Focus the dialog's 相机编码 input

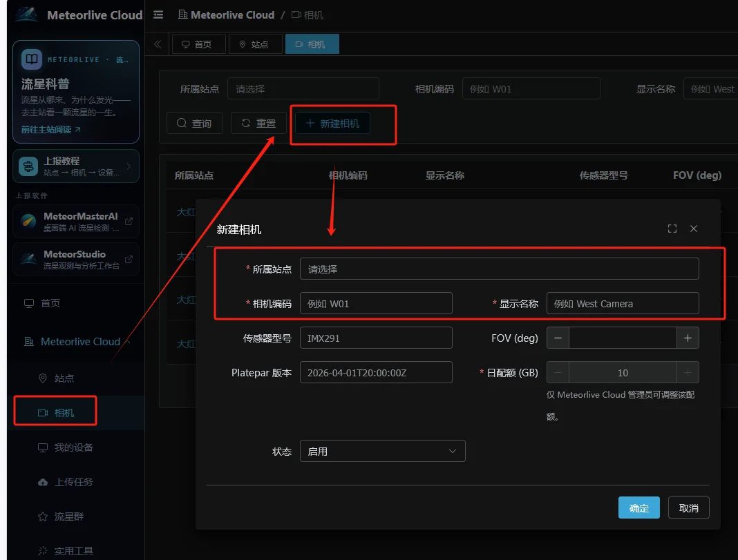coord(376,303)
